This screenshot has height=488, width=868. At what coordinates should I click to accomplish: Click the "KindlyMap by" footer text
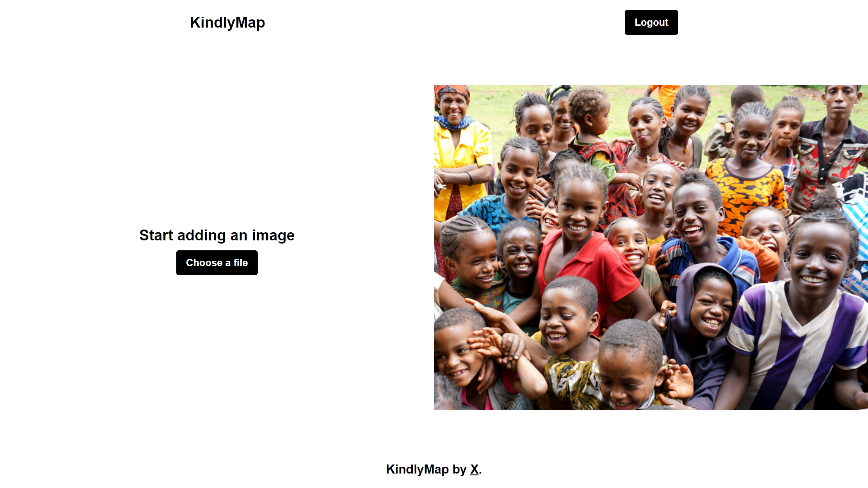(426, 469)
